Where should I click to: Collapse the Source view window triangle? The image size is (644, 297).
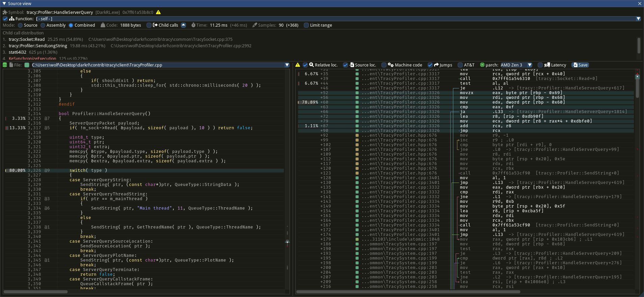click(x=4, y=3)
